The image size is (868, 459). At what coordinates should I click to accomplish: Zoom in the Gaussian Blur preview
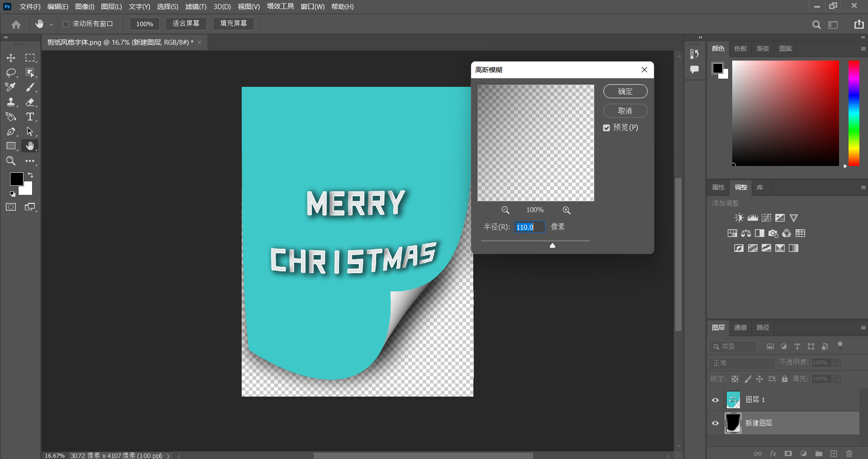(x=567, y=210)
